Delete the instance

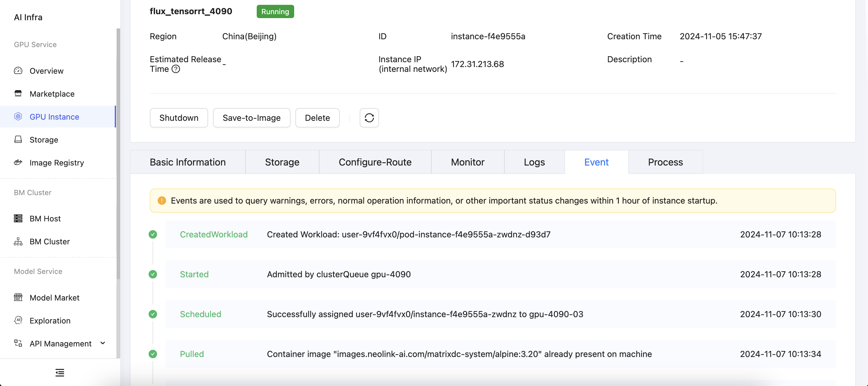tap(317, 118)
